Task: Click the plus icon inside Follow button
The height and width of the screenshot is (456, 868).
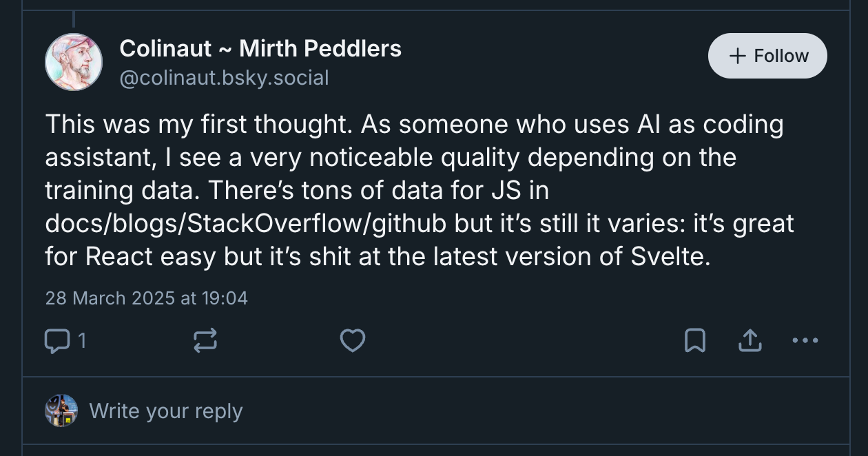Action: pos(738,56)
